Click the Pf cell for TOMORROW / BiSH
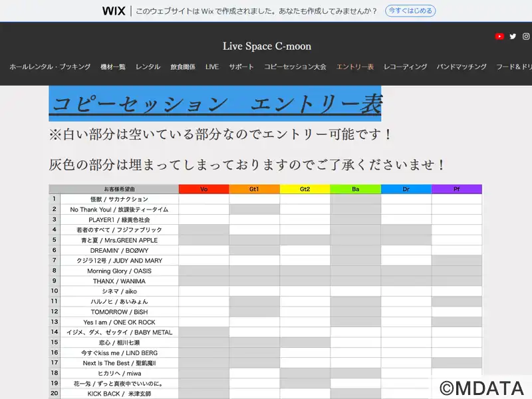 click(x=457, y=312)
